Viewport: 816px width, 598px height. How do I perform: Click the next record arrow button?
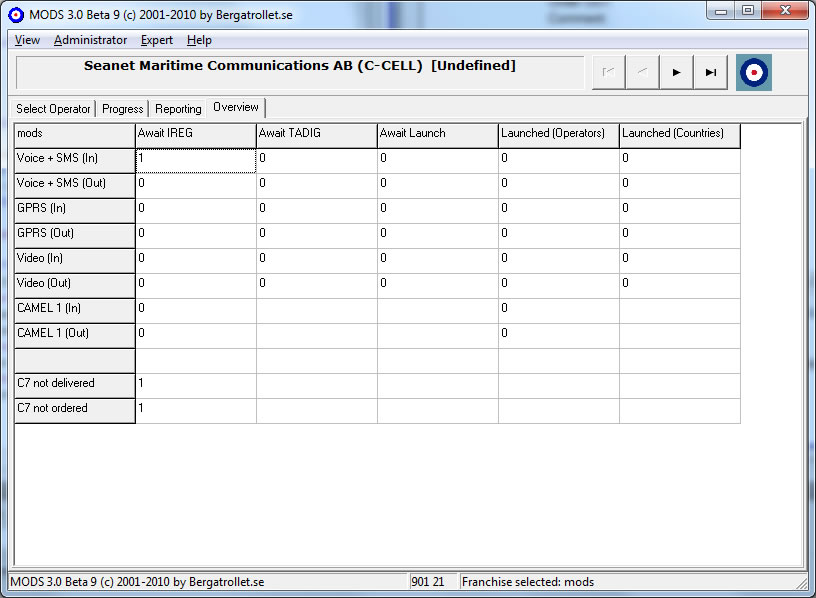pos(677,72)
